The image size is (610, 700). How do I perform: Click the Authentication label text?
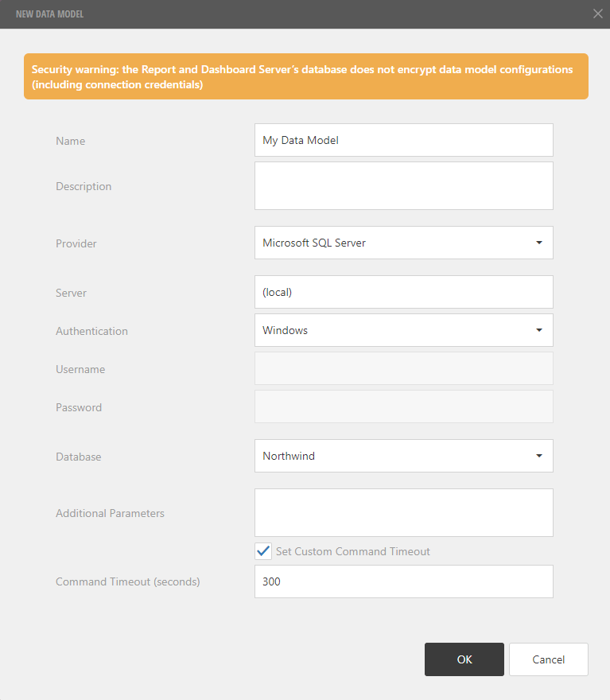click(x=91, y=331)
